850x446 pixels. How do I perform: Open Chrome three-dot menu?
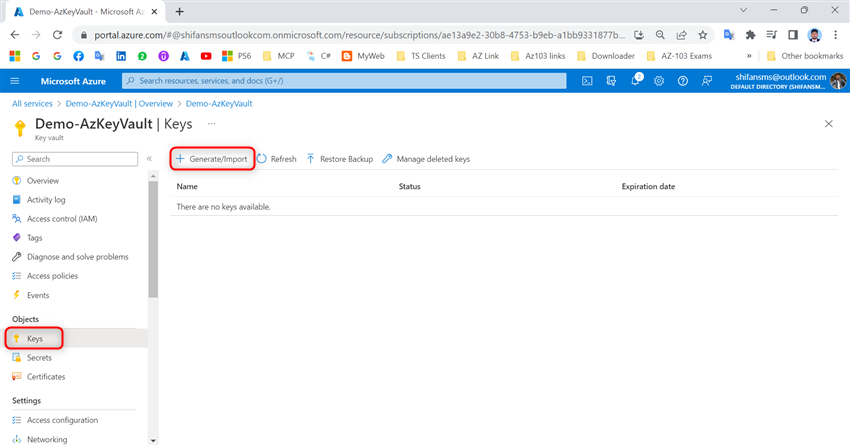[x=835, y=35]
